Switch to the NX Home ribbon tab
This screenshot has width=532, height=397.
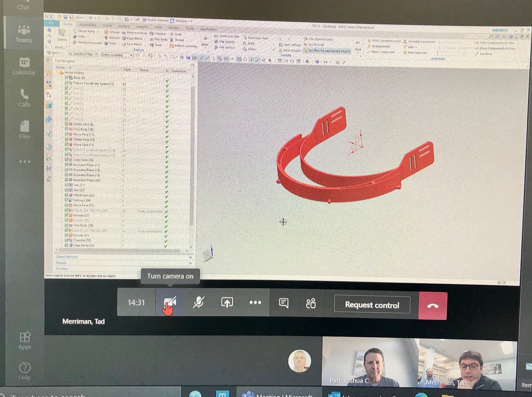click(x=68, y=24)
